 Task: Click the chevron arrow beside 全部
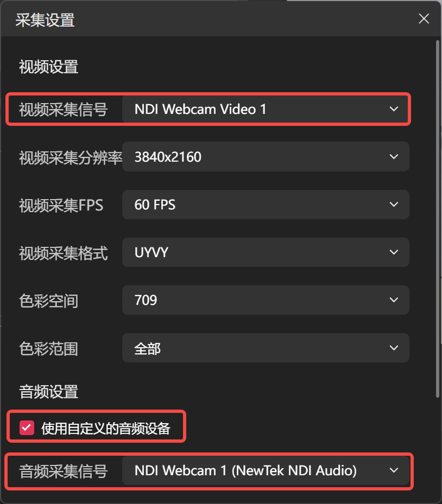click(394, 348)
